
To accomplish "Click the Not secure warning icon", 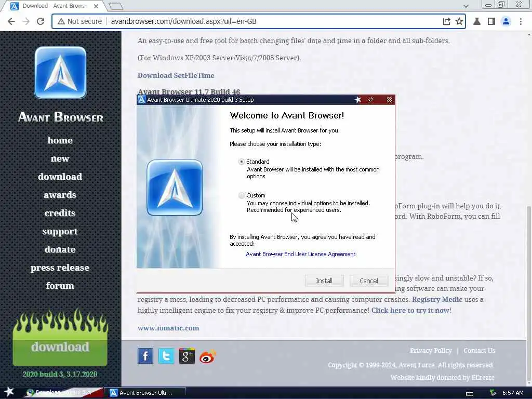I will [61, 21].
